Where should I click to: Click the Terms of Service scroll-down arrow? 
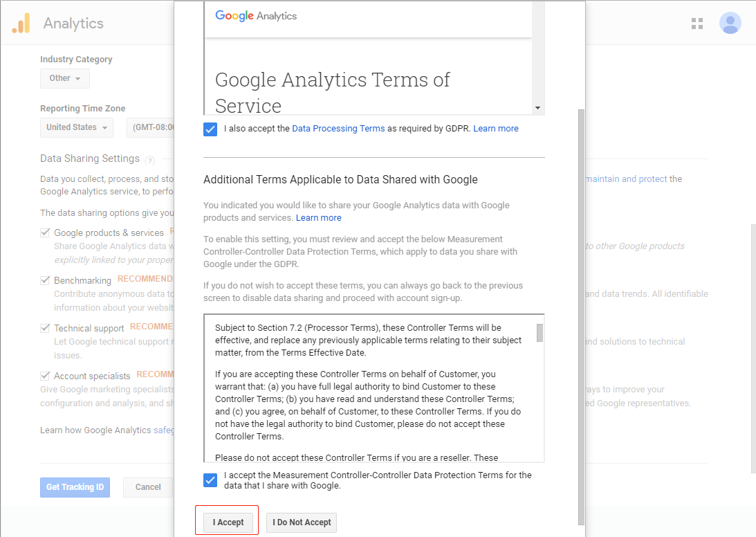537,108
